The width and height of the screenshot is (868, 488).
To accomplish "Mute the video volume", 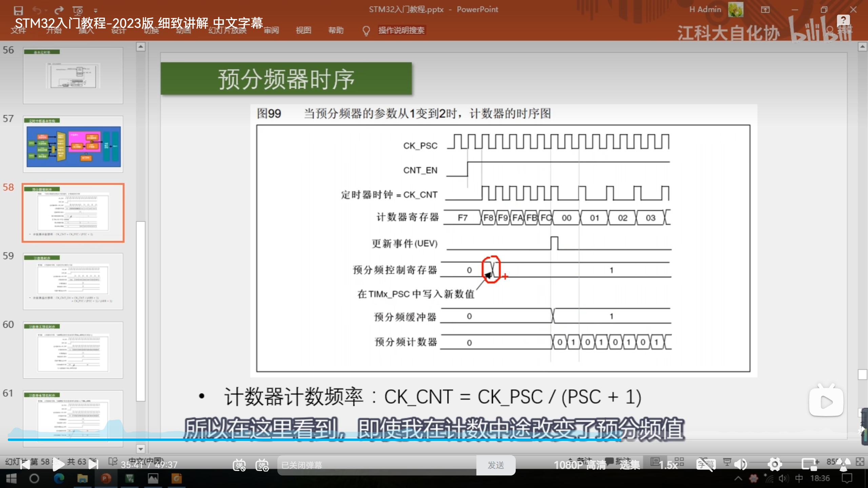I will tap(741, 465).
